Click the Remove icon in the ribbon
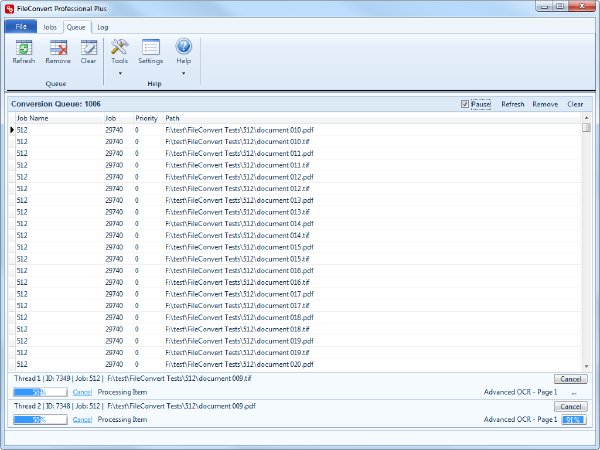 pos(58,47)
